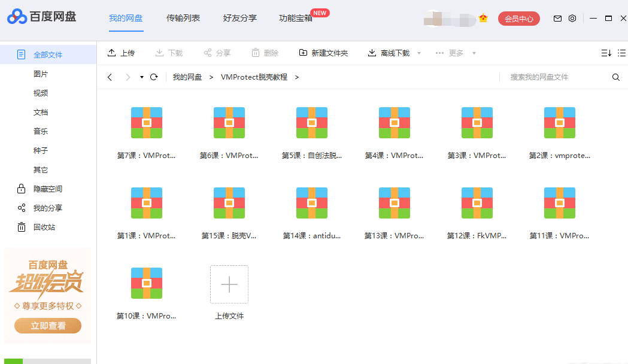Expand the 更多 dropdown arrow
Viewport: 628px width, 364px height.
474,53
